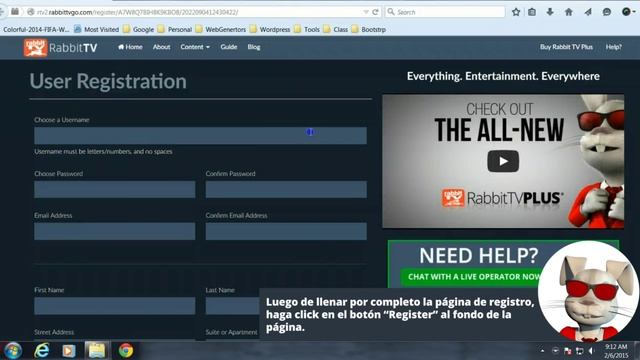The image size is (640, 360).
Task: Open the Class bookmarks folder
Action: (336, 29)
